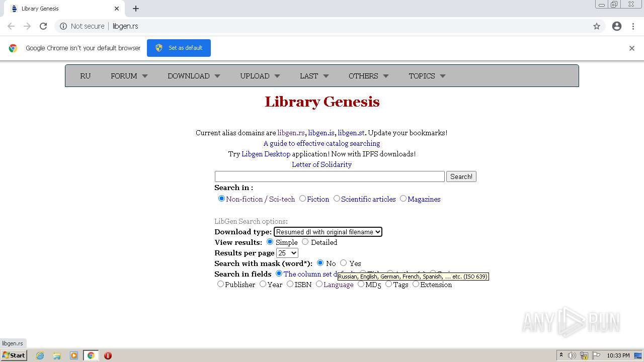This screenshot has height=362, width=644.
Task: Open the Chrome profile avatar
Action: (x=617, y=26)
